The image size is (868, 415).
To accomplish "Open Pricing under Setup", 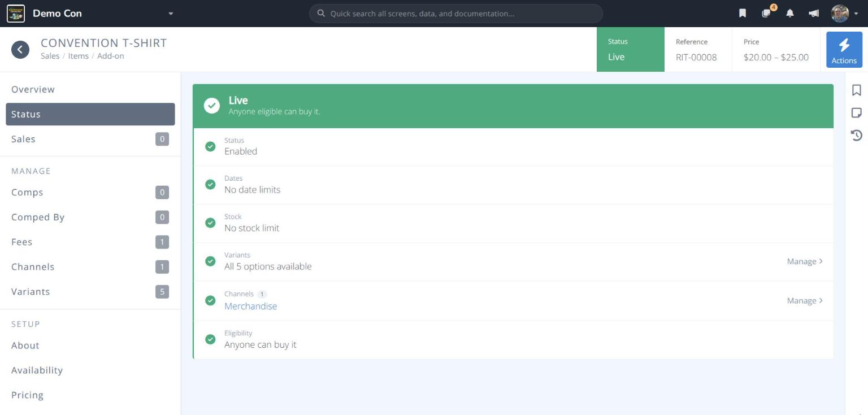I will pos(90,395).
